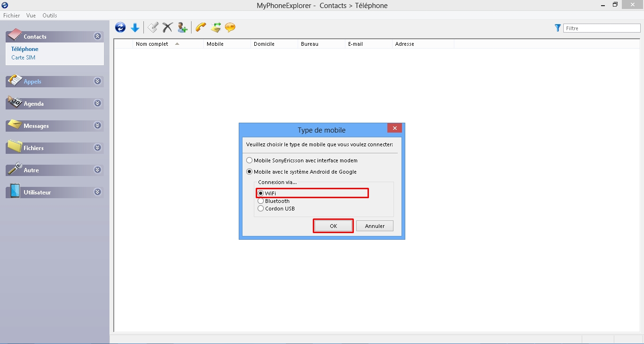Select Mobile SonyEricsson avec interface modem

pyautogui.click(x=302, y=160)
